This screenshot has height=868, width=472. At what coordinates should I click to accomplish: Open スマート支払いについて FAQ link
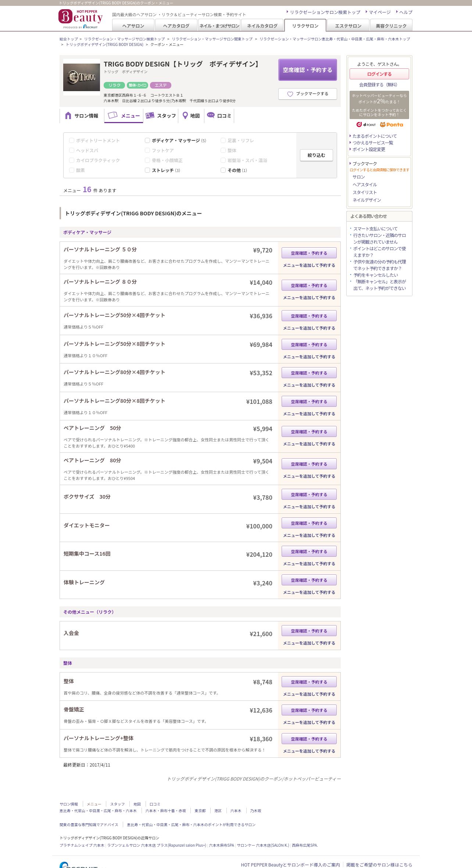[375, 229]
